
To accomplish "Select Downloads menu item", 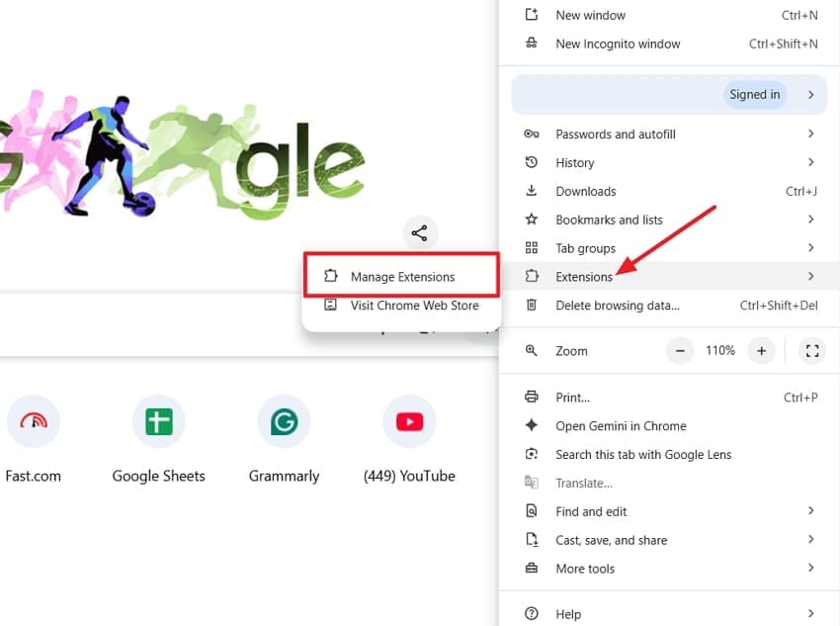I will pos(670,191).
